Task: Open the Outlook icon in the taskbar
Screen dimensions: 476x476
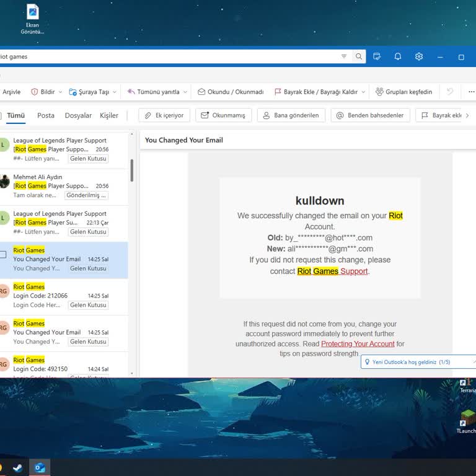Action: [x=40, y=467]
